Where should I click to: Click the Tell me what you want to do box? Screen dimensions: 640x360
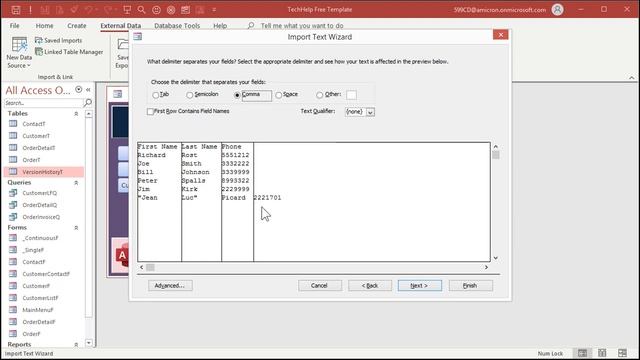coord(302,26)
